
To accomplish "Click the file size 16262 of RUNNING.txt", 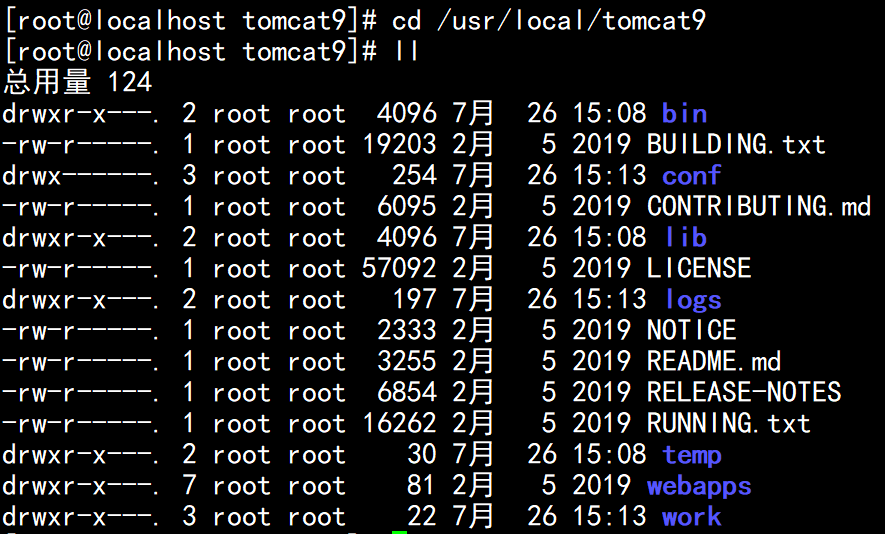I will pos(399,423).
